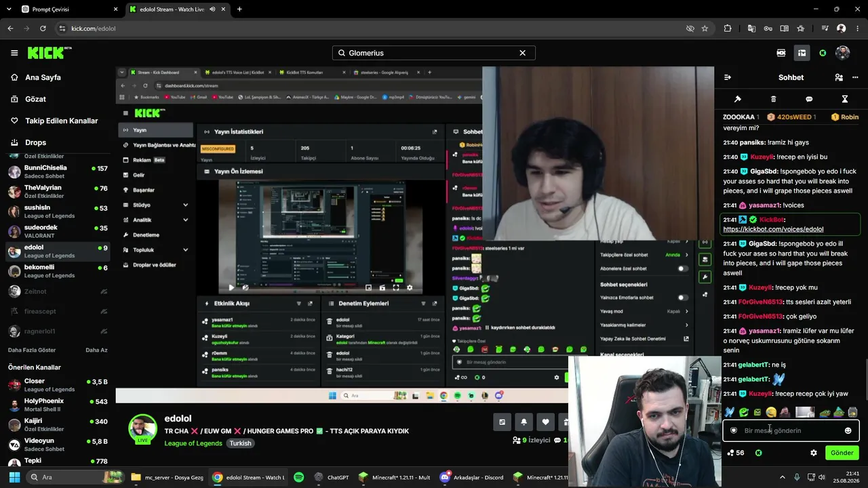Open the Kick sidebar hamburger menu
The height and width of the screenshot is (488, 868).
[14, 53]
